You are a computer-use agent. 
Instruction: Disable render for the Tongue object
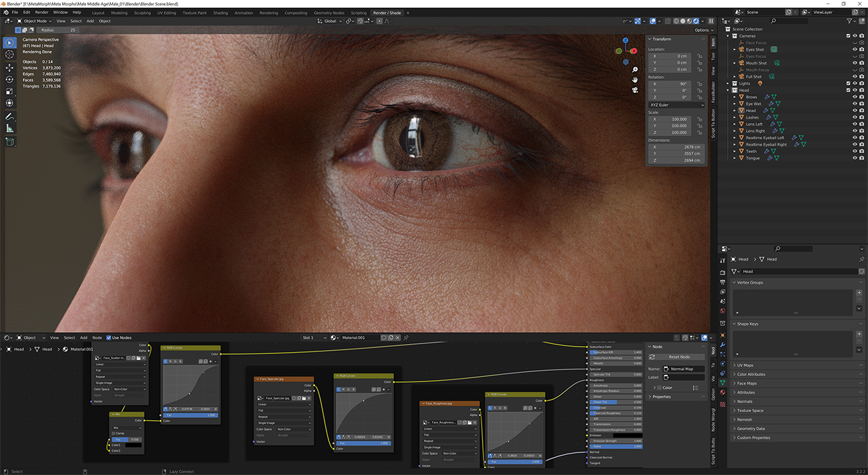(862, 158)
